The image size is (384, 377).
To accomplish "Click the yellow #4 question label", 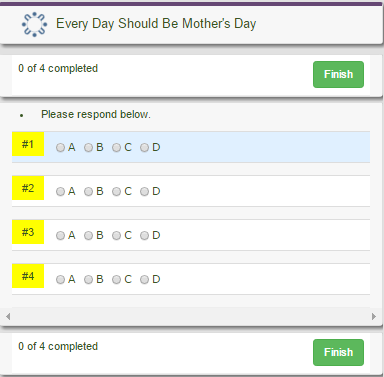I will pos(28,276).
